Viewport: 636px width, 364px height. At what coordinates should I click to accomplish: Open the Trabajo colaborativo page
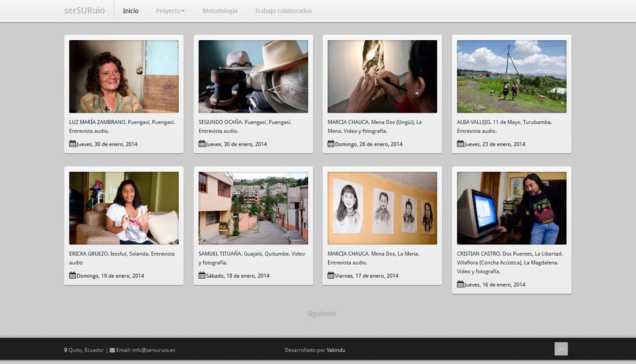click(x=284, y=11)
